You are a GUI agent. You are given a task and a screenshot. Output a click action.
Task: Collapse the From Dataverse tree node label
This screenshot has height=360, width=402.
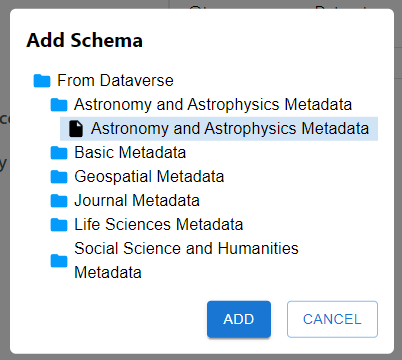115,81
